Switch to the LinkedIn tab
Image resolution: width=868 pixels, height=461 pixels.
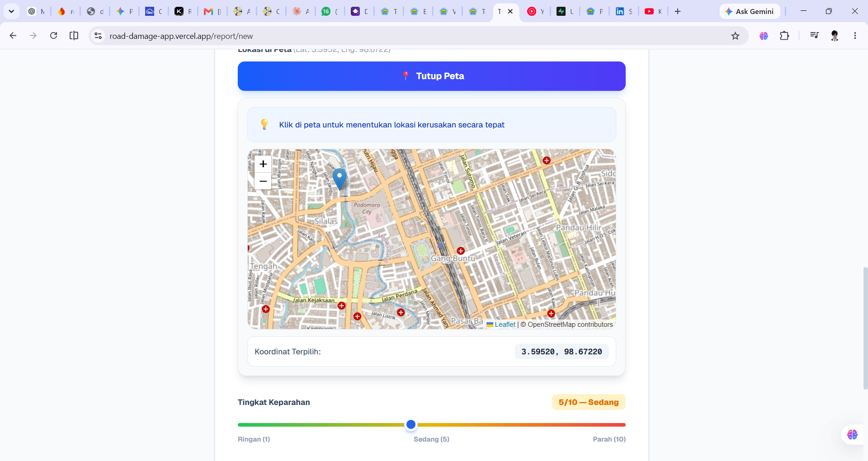point(624,11)
